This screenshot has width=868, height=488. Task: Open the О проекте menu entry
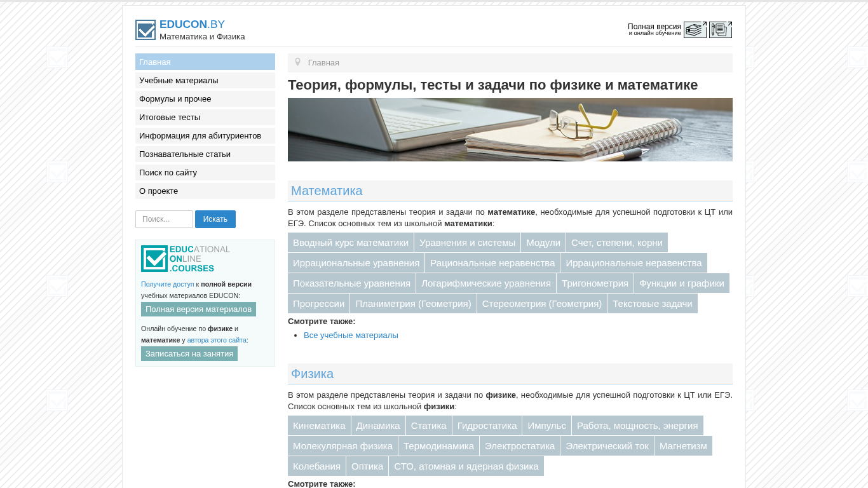tap(159, 191)
